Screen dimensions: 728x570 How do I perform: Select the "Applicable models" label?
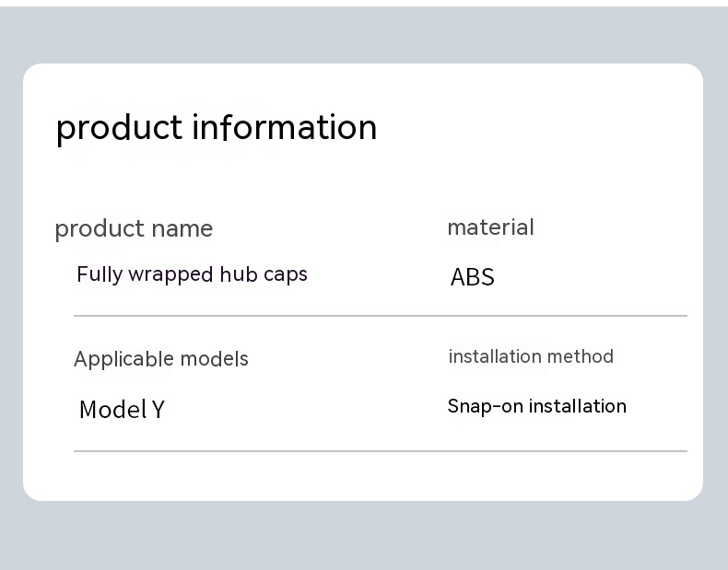pos(161,359)
